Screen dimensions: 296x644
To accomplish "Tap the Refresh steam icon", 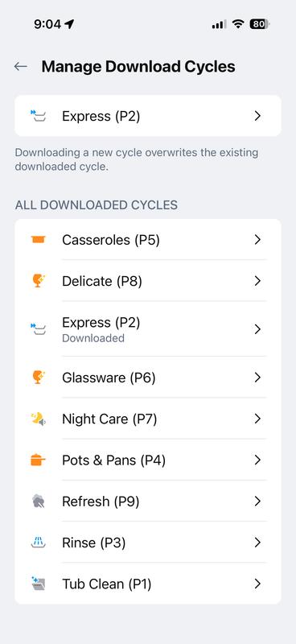I will pos(38,502).
